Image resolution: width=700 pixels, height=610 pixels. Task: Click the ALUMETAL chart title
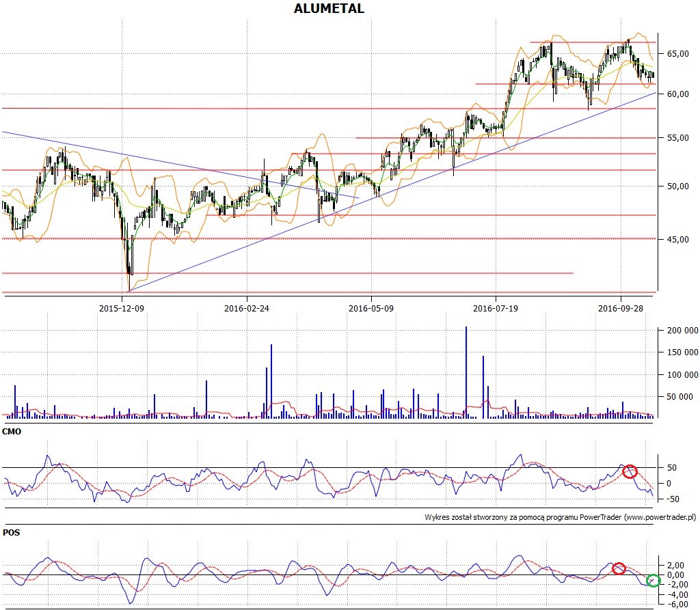329,8
